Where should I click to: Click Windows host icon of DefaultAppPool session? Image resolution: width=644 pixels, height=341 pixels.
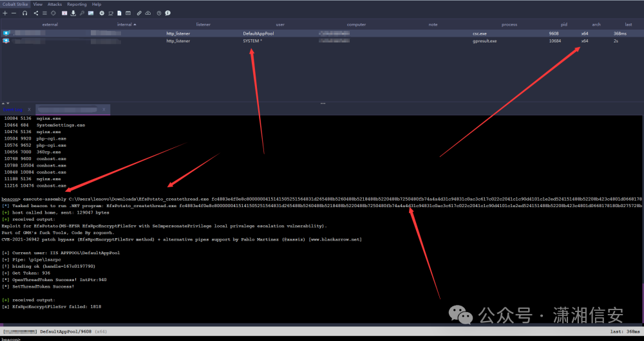(6, 33)
